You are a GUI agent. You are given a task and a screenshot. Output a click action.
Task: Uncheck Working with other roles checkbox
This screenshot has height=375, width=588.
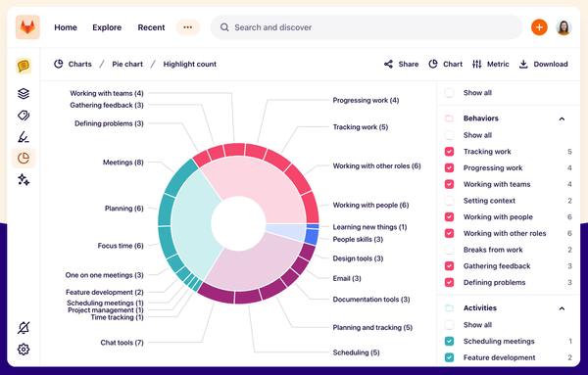[x=449, y=233]
